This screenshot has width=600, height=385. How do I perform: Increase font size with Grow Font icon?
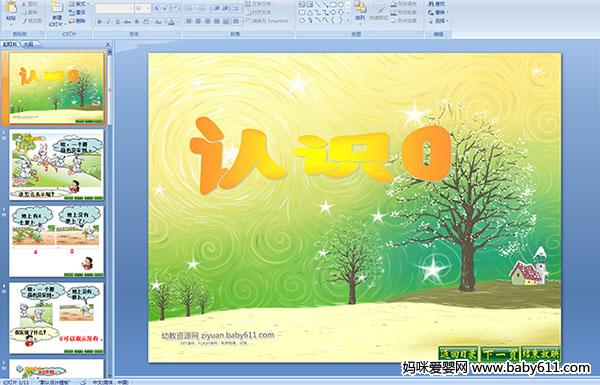click(157, 8)
